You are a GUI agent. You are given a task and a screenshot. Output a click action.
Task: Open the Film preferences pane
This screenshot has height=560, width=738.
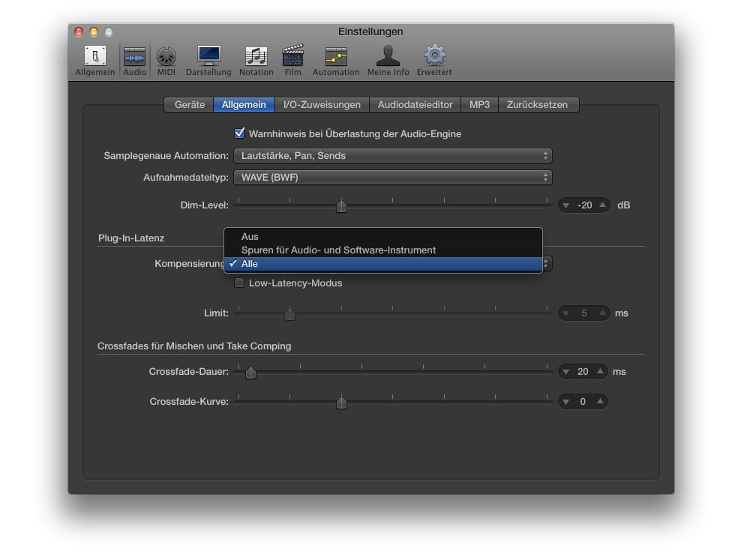pyautogui.click(x=292, y=60)
